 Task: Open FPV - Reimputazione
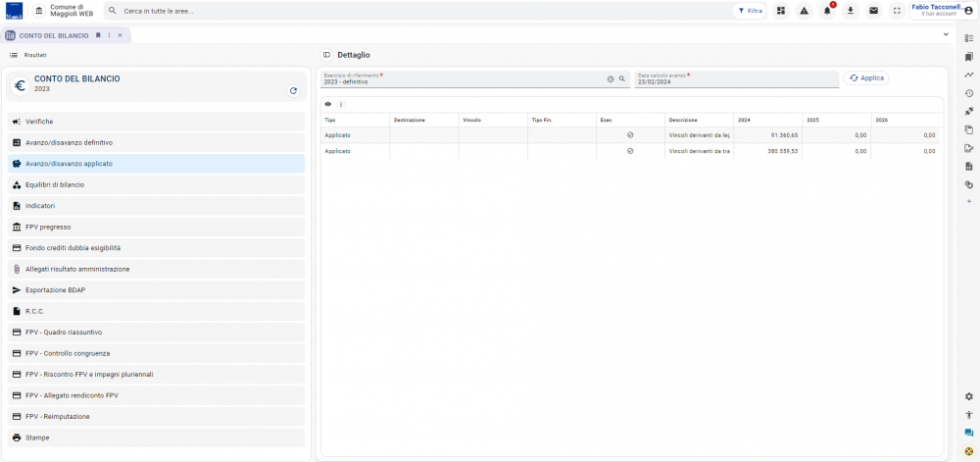click(x=156, y=416)
